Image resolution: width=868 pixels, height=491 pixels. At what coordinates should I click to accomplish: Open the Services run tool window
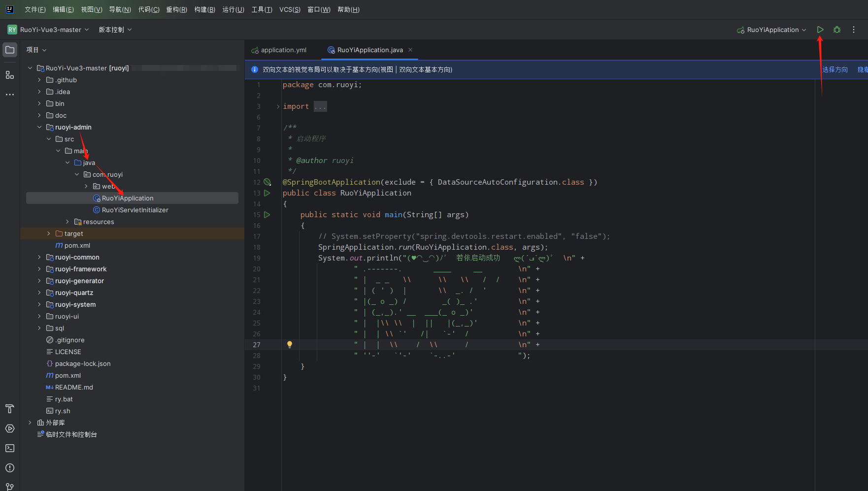(x=10, y=428)
